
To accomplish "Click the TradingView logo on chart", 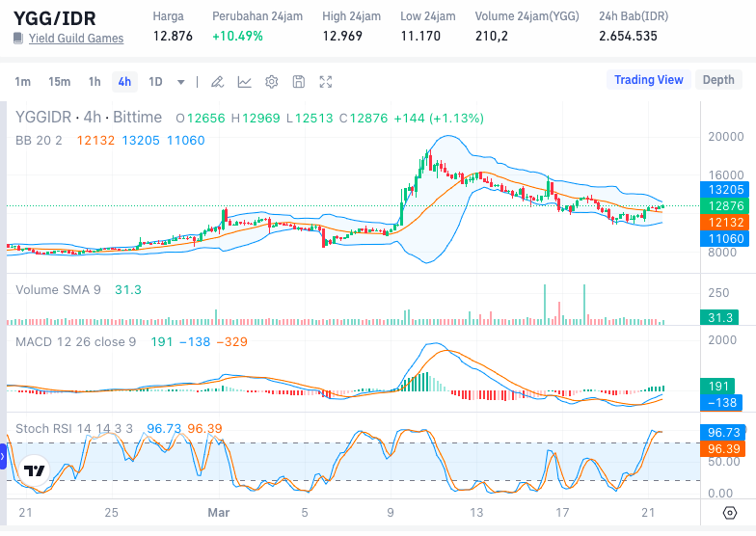I will click(x=35, y=470).
